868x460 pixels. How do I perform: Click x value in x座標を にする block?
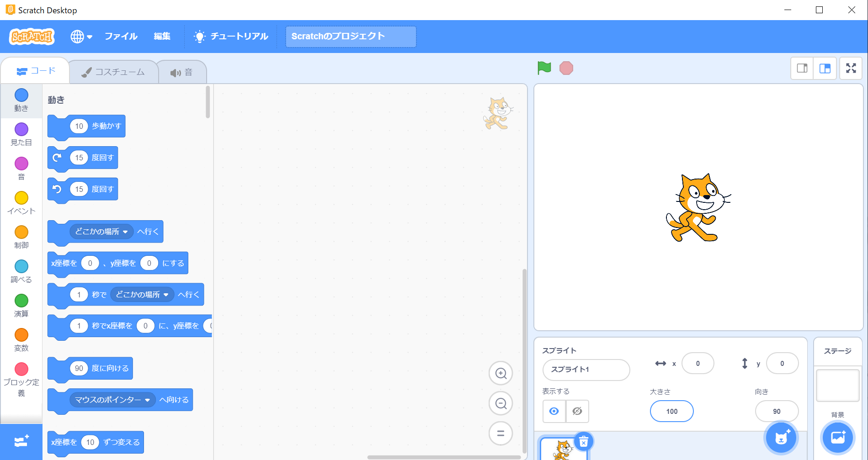click(x=90, y=263)
